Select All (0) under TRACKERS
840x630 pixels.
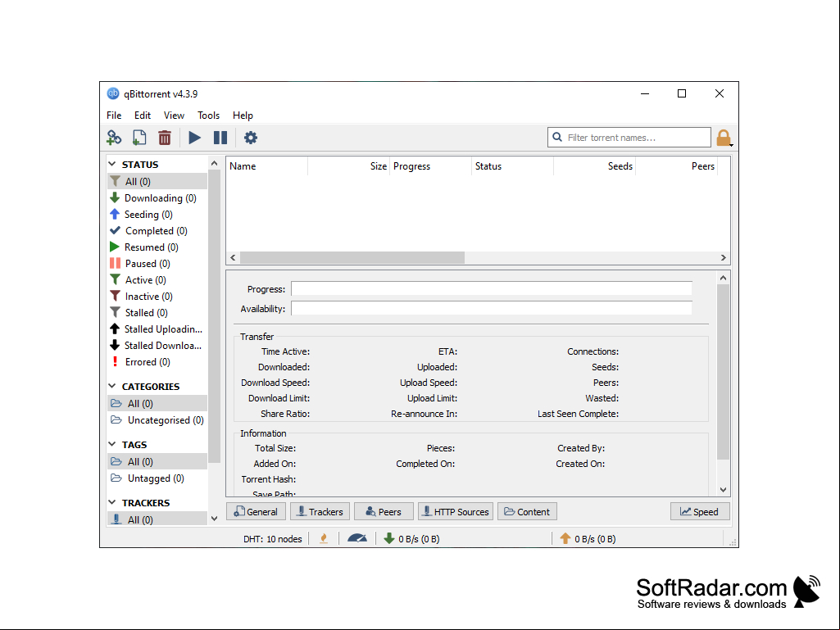click(157, 519)
